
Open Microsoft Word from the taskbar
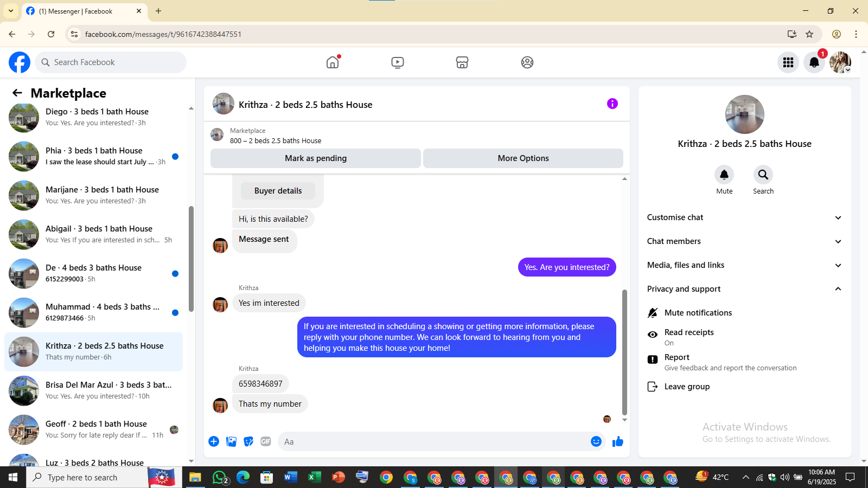pyautogui.click(x=290, y=477)
